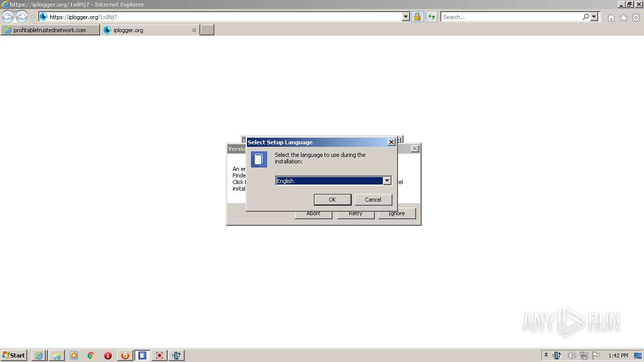Show hidden tray icons
644x362 pixels.
(546, 355)
